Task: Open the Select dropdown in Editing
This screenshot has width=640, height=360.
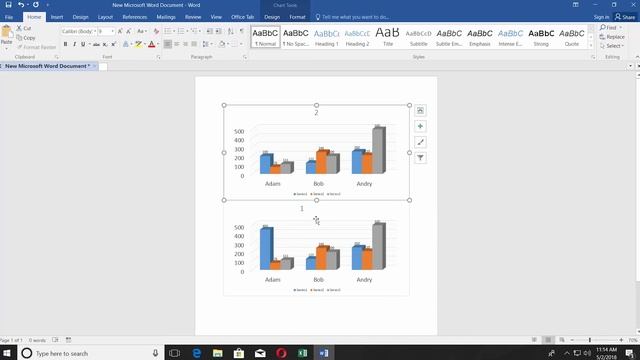Action: 612,46
